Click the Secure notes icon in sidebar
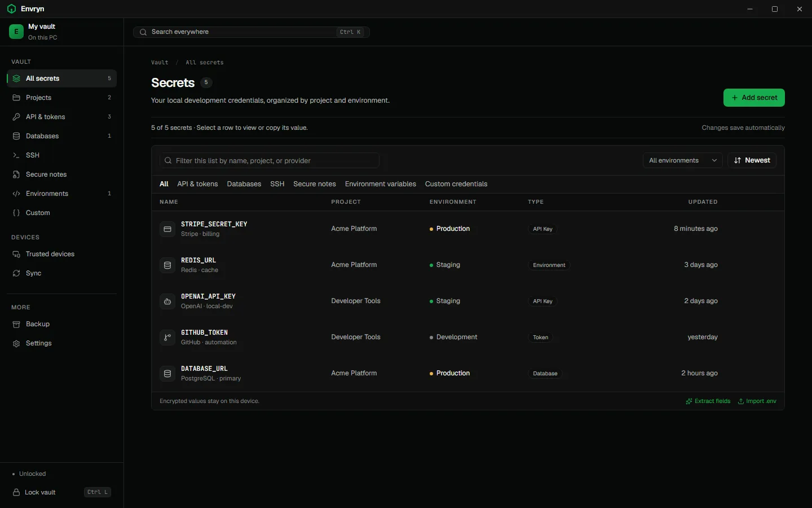The width and height of the screenshot is (812, 508). click(x=16, y=174)
